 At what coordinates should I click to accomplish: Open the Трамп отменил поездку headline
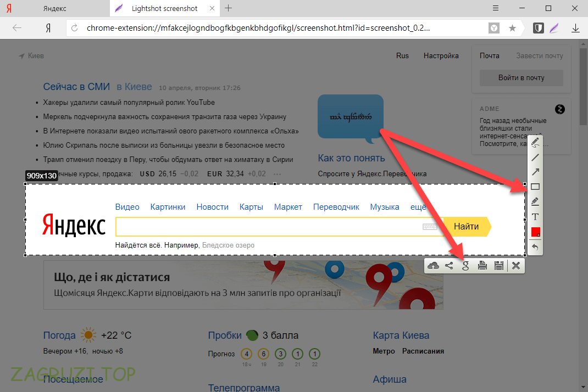[168, 159]
